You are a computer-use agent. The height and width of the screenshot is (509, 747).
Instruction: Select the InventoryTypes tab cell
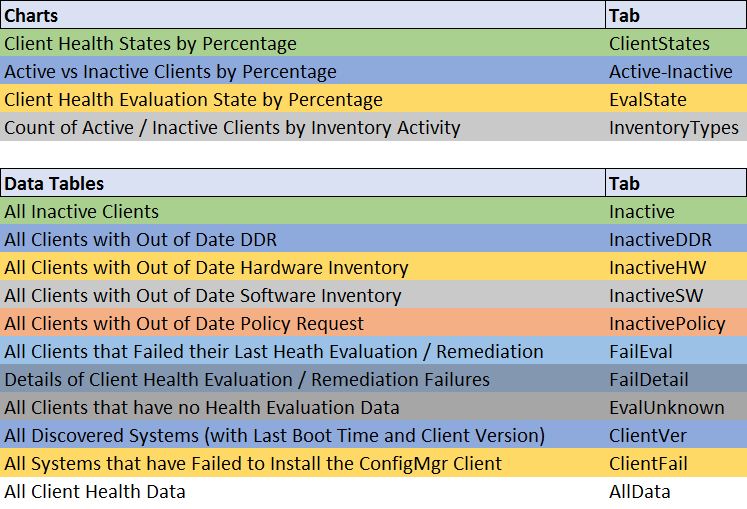point(673,128)
